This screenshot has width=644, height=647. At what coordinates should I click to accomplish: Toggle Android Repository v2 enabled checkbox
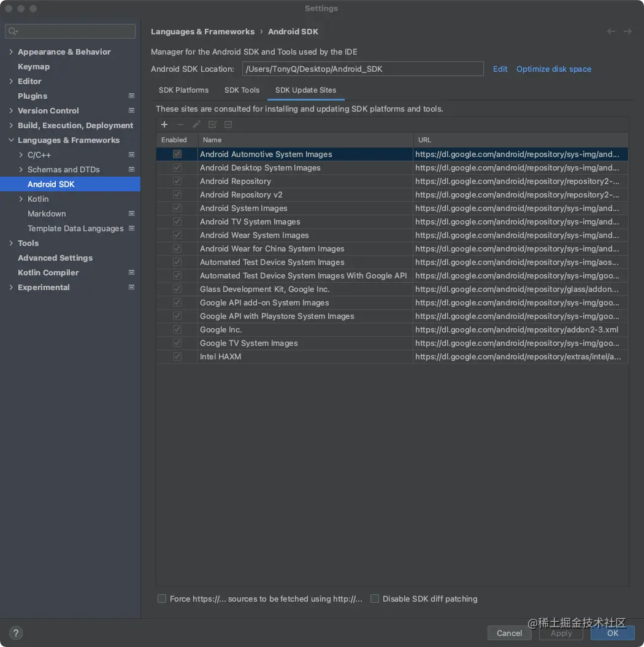pyautogui.click(x=177, y=194)
